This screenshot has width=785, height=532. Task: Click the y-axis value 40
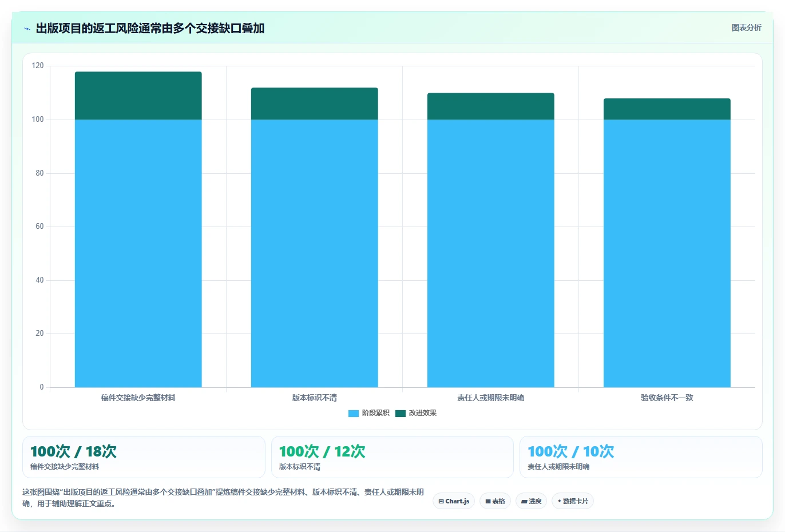coord(39,280)
